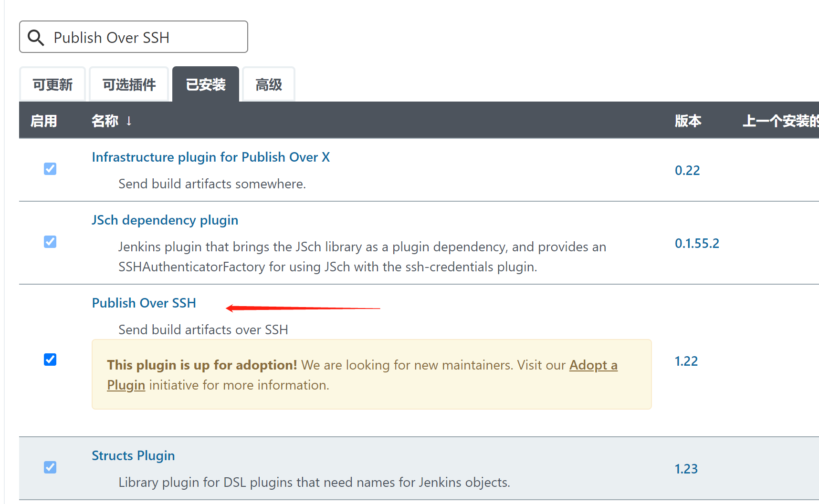Sort by the 版本 column header
Screen dimensions: 819x504
pos(688,121)
